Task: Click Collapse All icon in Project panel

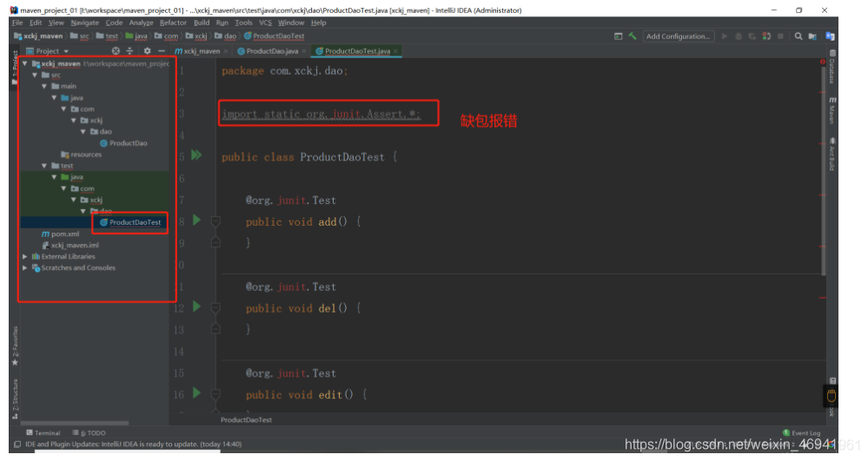Action: coord(129,51)
